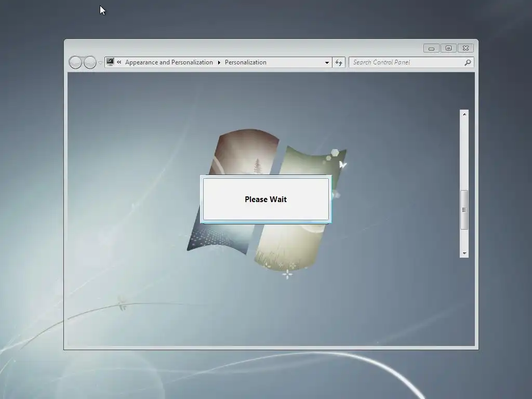The width and height of the screenshot is (532, 399).
Task: Open the recent pages dropdown arrow
Action: (x=100, y=63)
